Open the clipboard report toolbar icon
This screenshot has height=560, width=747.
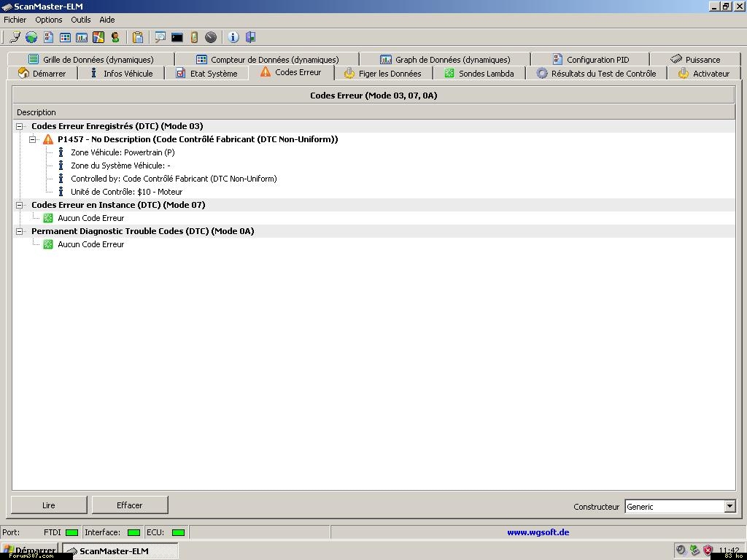click(137, 37)
